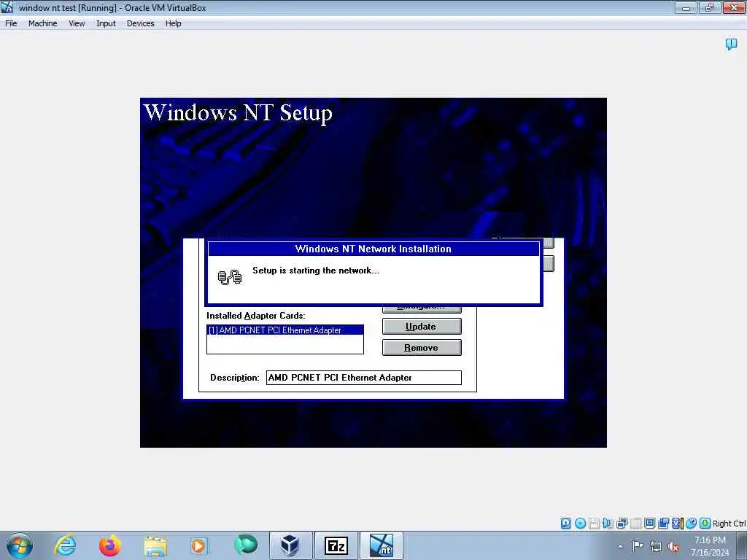Click the display status icon
The height and width of the screenshot is (560, 747).
pyautogui.click(x=649, y=524)
